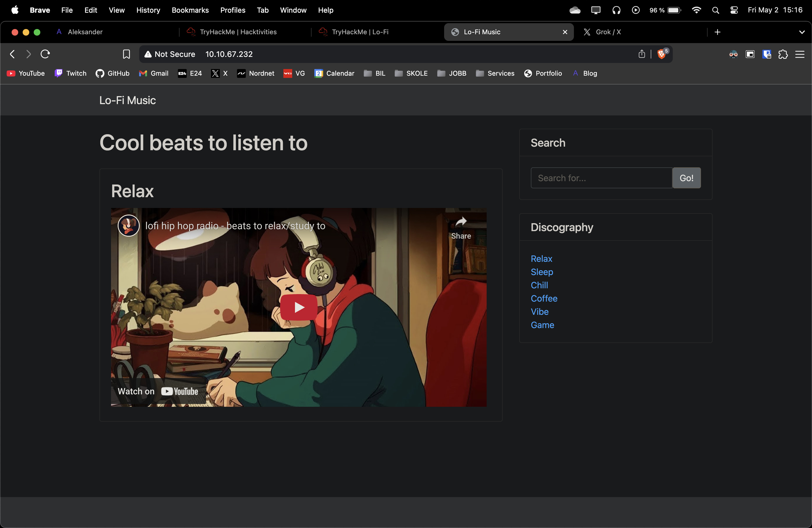Reload the current page
This screenshot has width=812, height=528.
(45, 54)
